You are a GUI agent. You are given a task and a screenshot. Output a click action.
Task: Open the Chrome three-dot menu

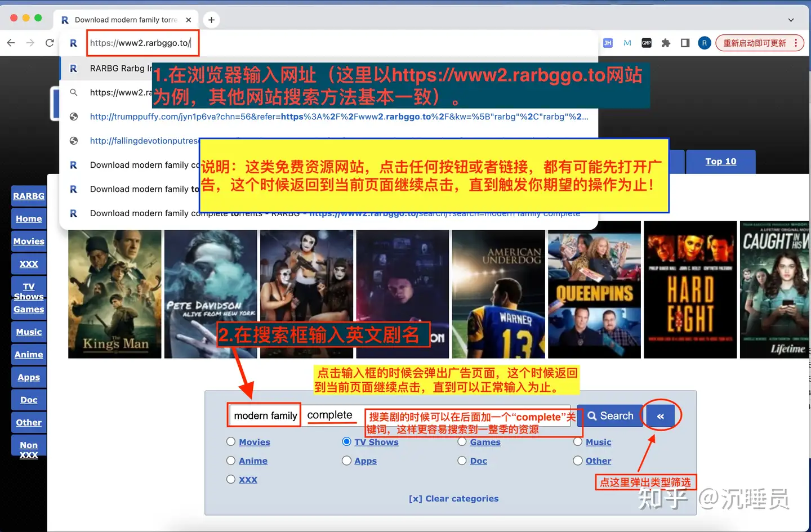[x=796, y=43]
